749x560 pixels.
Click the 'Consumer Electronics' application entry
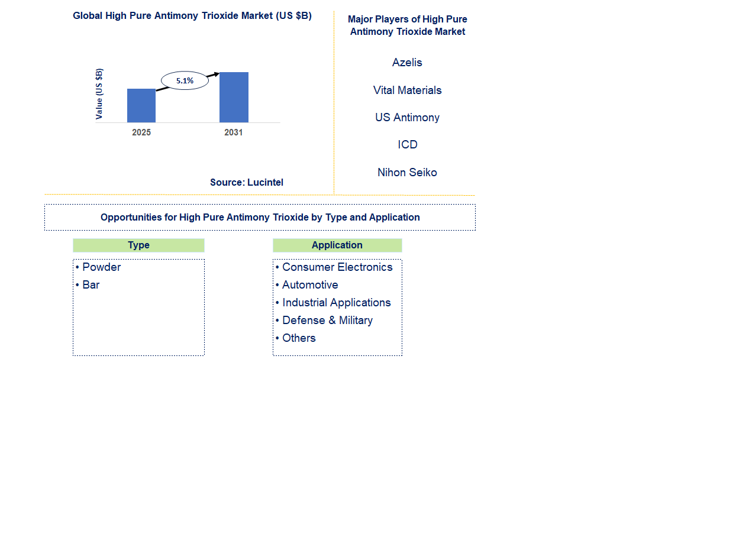tap(337, 267)
